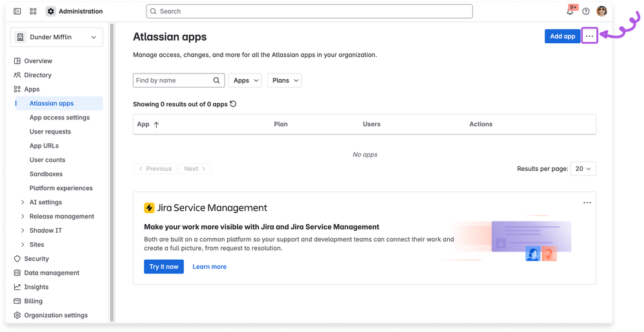Click the Directory people icon
Image resolution: width=644 pixels, height=332 pixels.
click(17, 75)
